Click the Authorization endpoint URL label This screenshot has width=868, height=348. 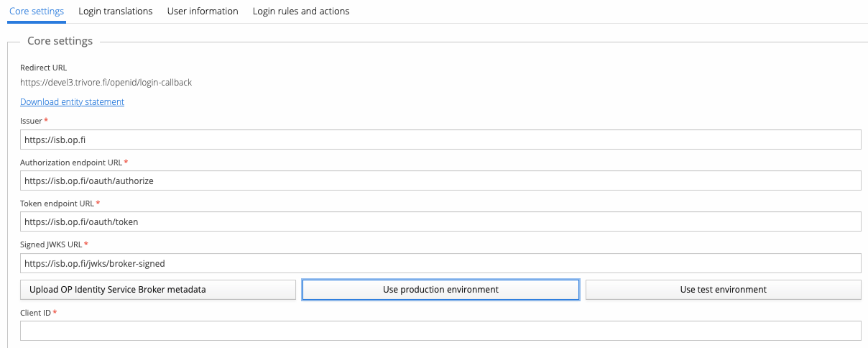pos(71,162)
